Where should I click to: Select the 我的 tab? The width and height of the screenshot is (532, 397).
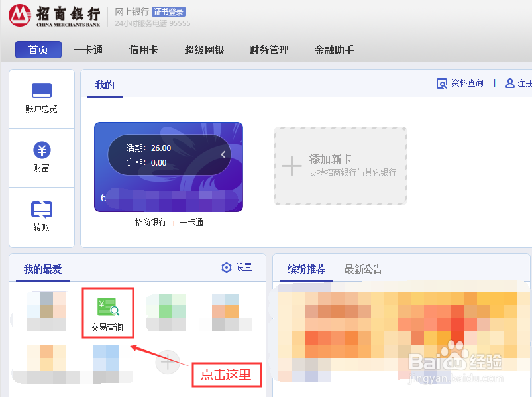tap(105, 85)
